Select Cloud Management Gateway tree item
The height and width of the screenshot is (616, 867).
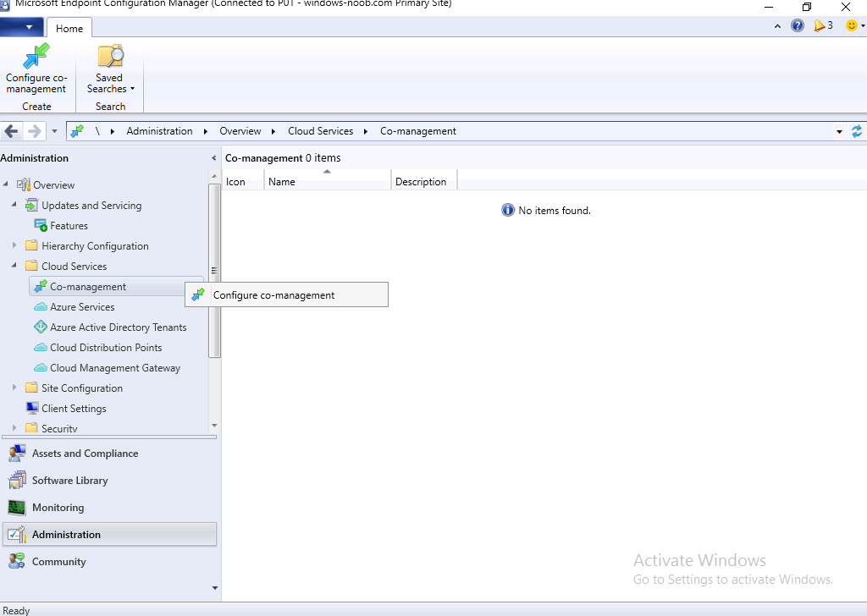(x=115, y=368)
